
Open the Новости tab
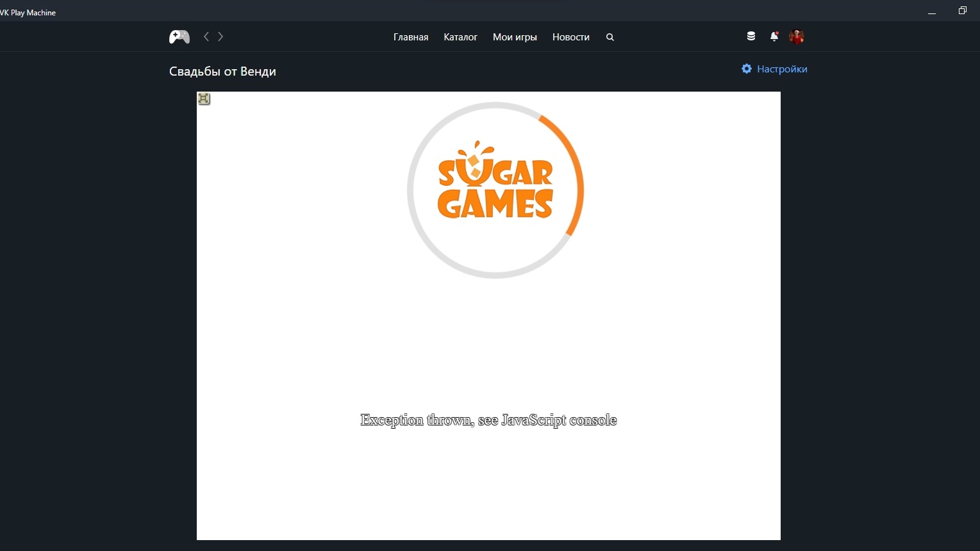pos(571,37)
